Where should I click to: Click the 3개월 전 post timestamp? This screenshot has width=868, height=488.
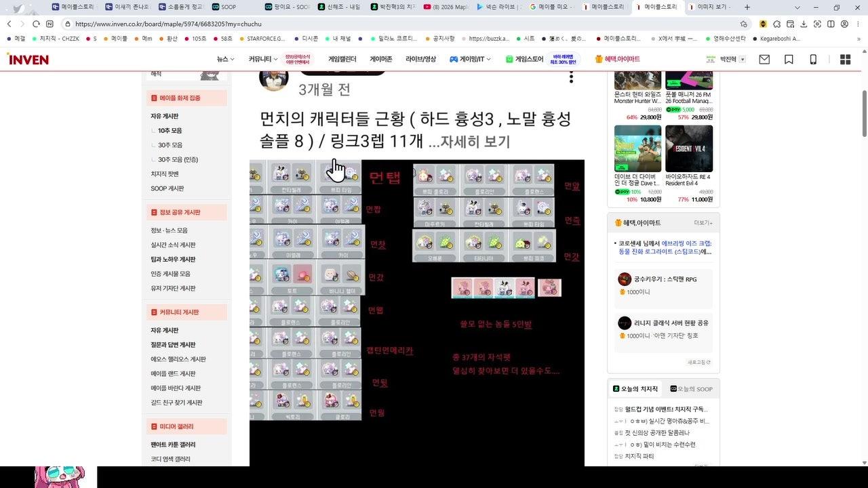tap(325, 89)
